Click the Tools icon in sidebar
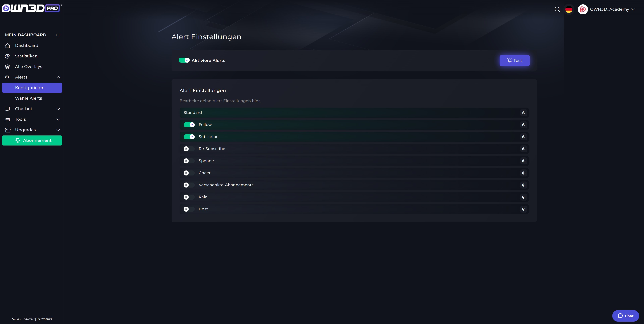This screenshot has height=324, width=644. (x=7, y=119)
